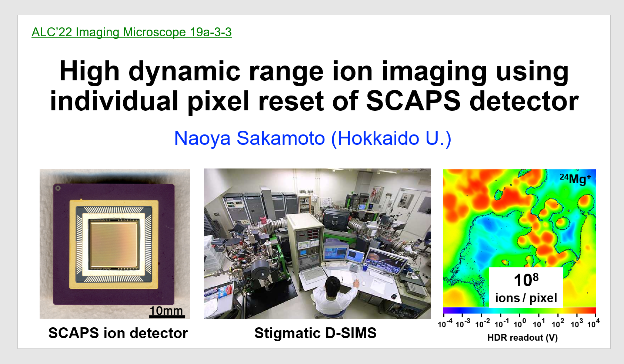
Task: Click the 10^0 tick label on color scale
Action: click(x=520, y=324)
